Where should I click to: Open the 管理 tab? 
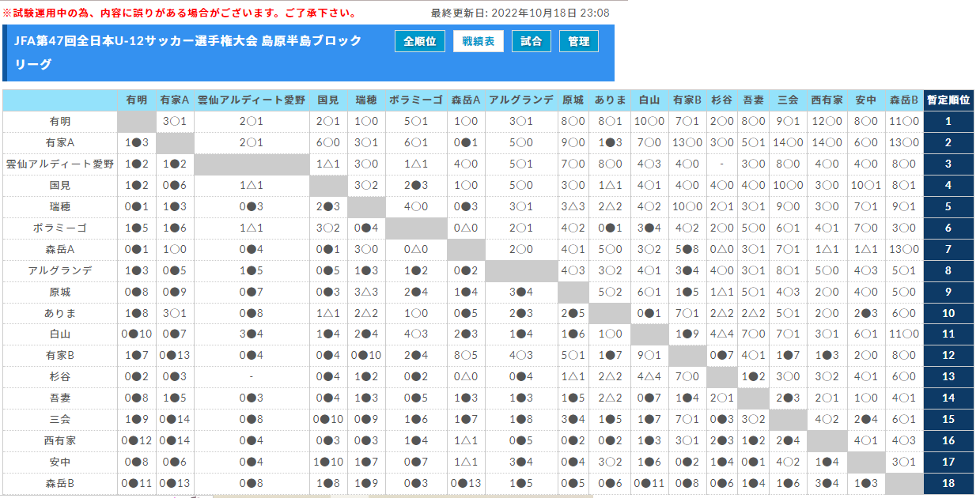point(579,41)
